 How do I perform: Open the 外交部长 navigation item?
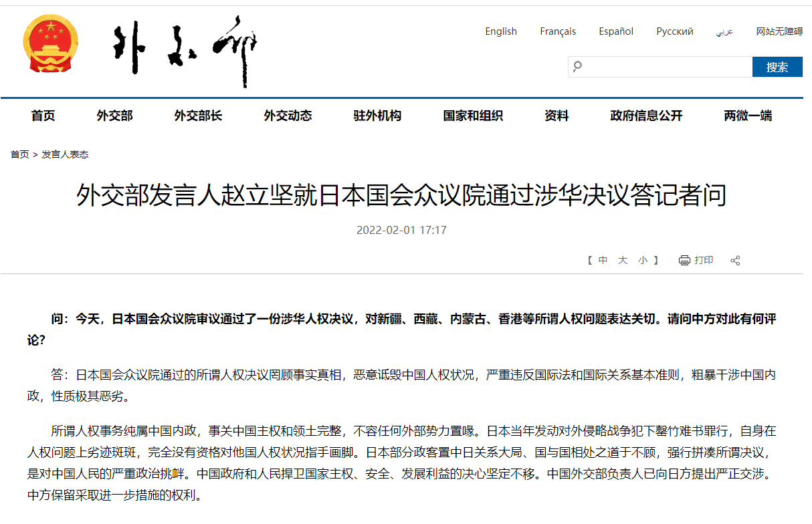click(x=198, y=115)
